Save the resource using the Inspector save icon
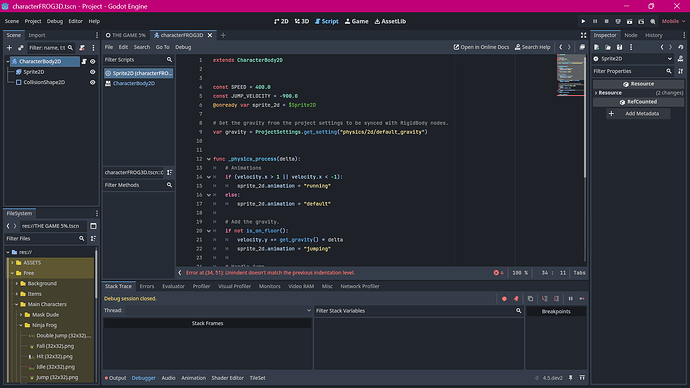Viewport: 690px width, 388px height. coord(620,47)
